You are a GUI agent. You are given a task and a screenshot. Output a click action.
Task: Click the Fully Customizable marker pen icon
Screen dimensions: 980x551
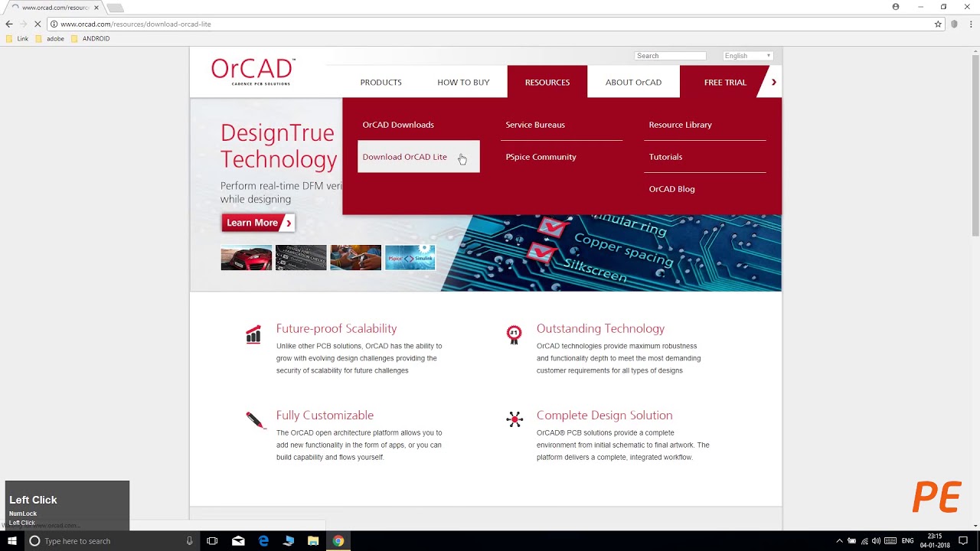pyautogui.click(x=255, y=420)
